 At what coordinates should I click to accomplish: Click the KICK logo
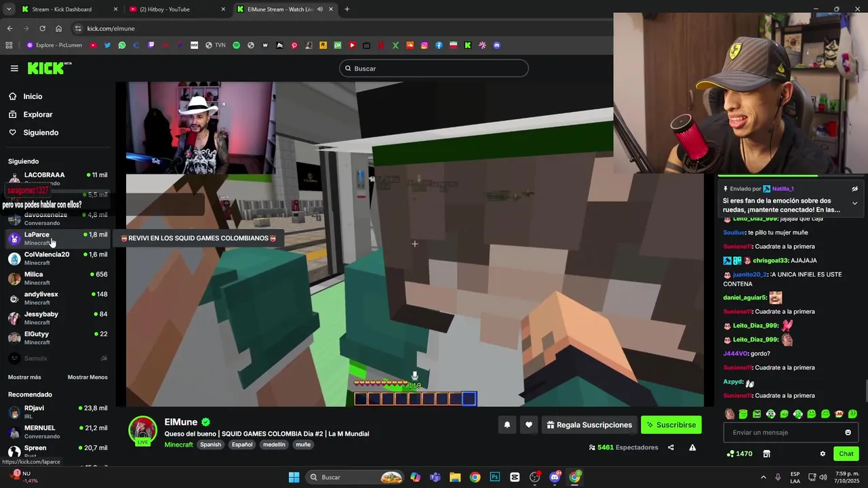(x=49, y=68)
